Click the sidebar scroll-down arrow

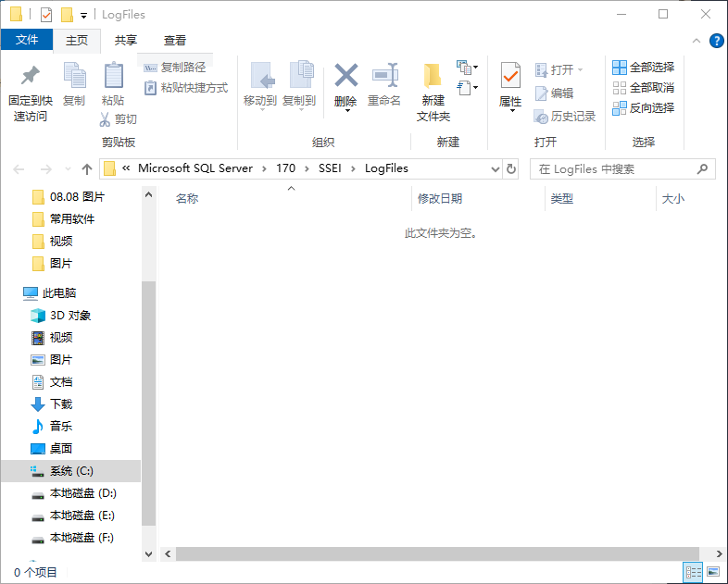tap(148, 553)
